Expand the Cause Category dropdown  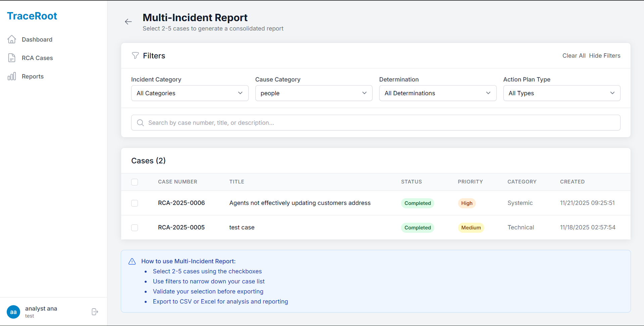pos(313,93)
